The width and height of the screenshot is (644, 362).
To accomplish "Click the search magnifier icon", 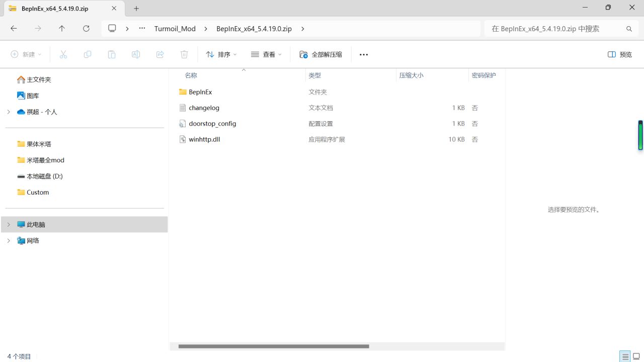I will [x=629, y=29].
